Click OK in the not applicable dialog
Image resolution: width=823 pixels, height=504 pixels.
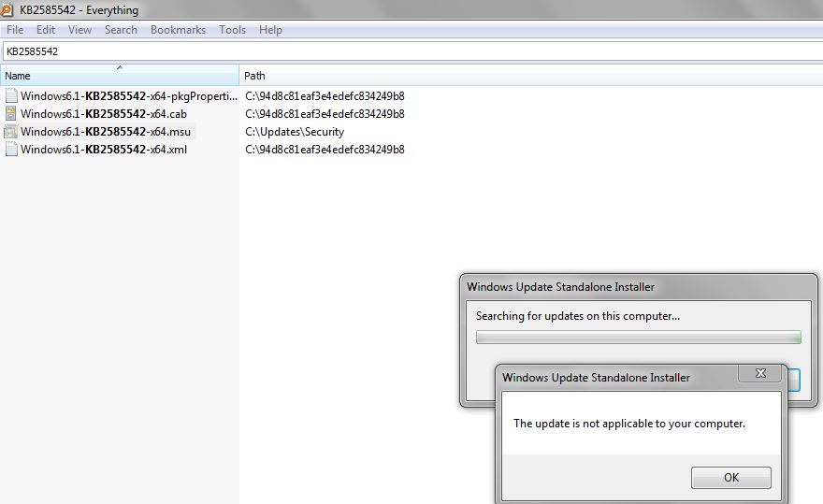tap(731, 478)
